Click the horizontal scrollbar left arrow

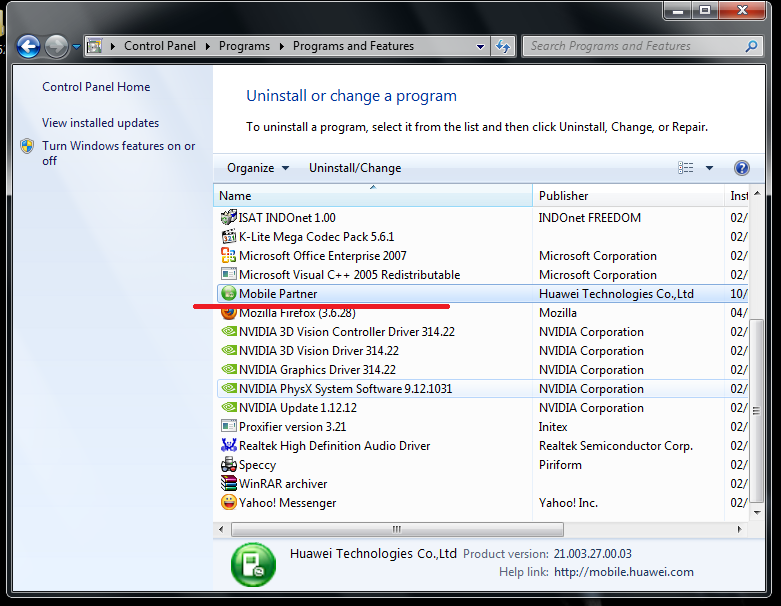pos(221,529)
